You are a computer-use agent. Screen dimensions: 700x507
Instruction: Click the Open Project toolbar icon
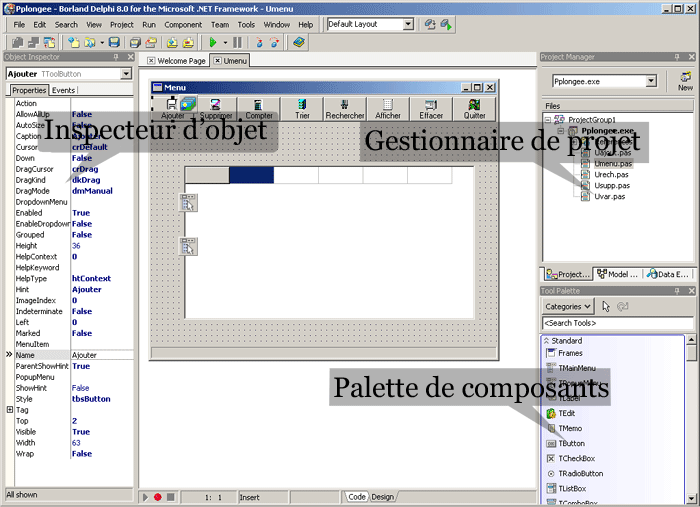click(x=151, y=42)
